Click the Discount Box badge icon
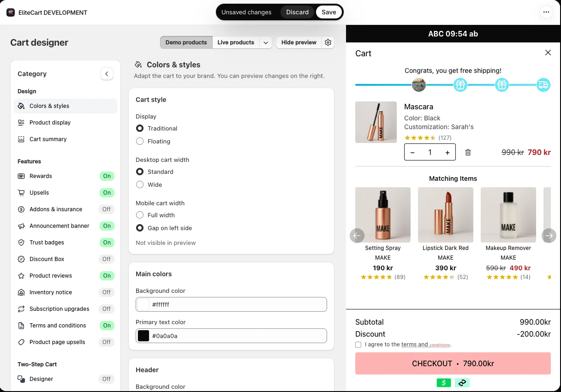Image resolution: width=561 pixels, height=392 pixels. 21,259
